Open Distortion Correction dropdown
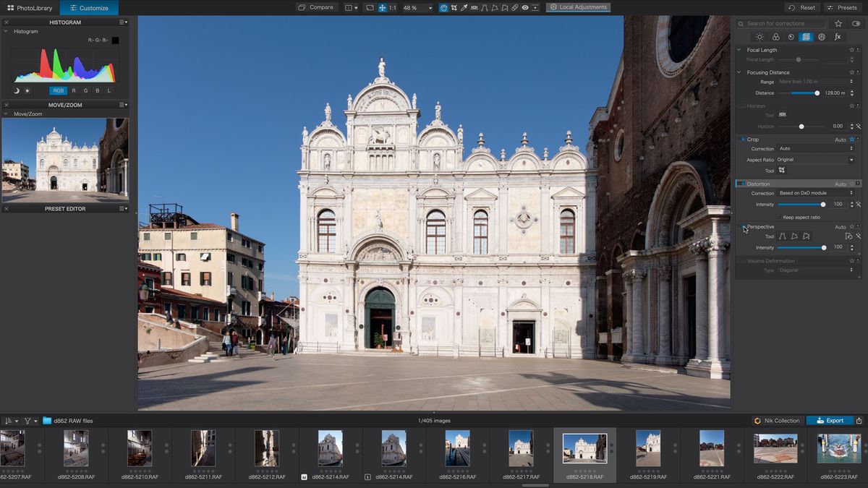868x488 pixels. (815, 193)
